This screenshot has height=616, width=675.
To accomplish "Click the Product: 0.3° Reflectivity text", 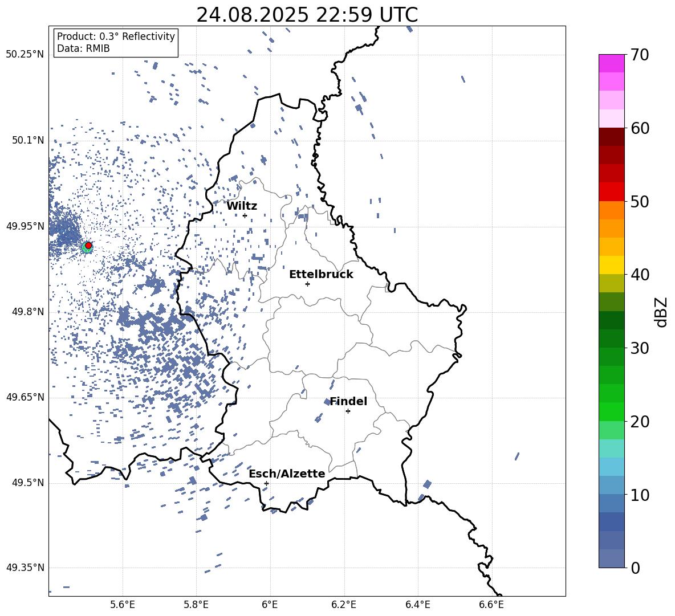I will [116, 36].
